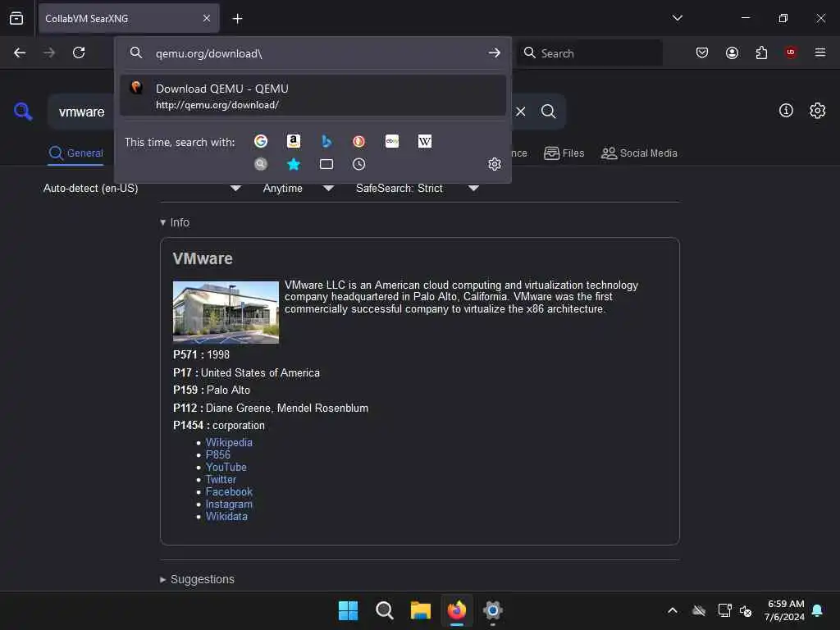Open a new browser tab
Image resolution: width=840 pixels, height=630 pixels.
click(237, 19)
